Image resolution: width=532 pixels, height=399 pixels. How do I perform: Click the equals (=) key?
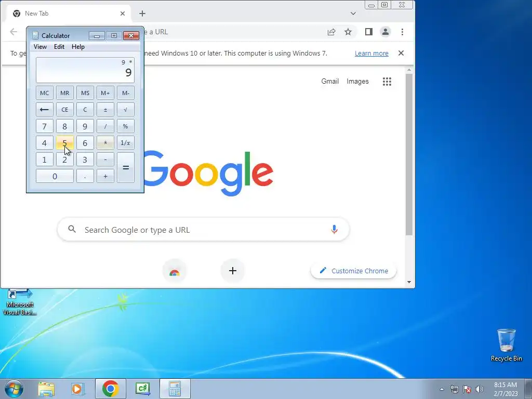click(x=126, y=168)
